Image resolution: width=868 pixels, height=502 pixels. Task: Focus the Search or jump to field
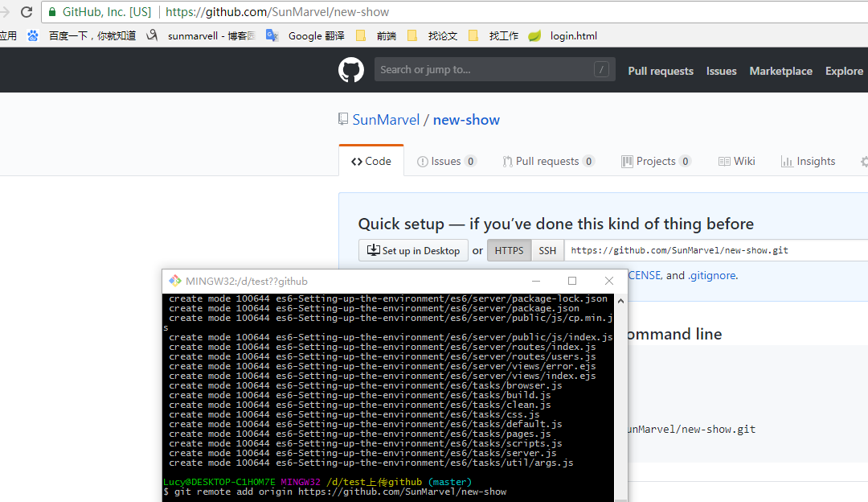494,70
